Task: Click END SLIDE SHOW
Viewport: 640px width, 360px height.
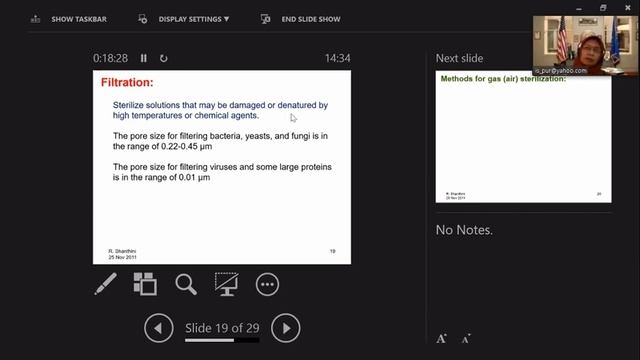Action: pos(311,19)
